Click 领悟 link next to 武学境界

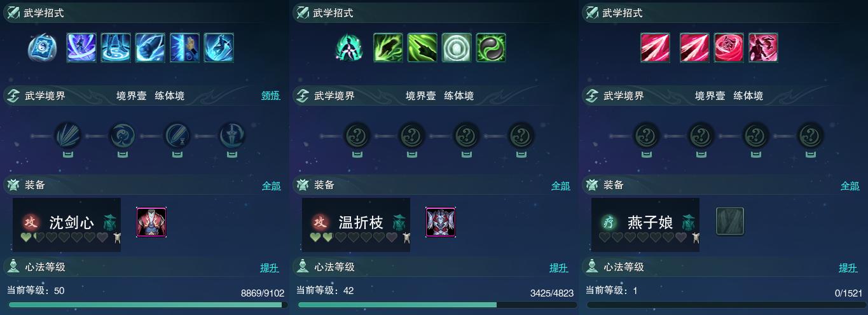[270, 96]
